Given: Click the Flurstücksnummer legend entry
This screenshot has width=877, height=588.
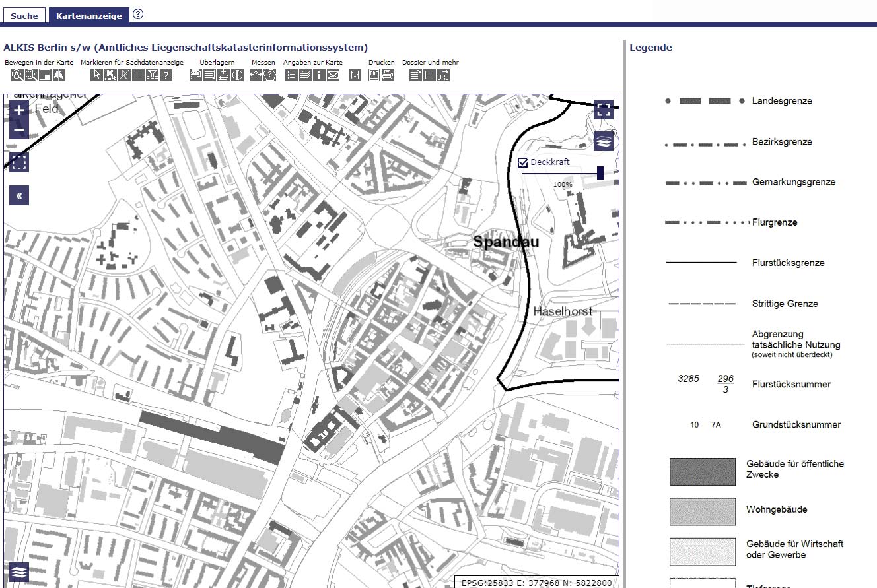Looking at the screenshot, I should click(x=791, y=384).
